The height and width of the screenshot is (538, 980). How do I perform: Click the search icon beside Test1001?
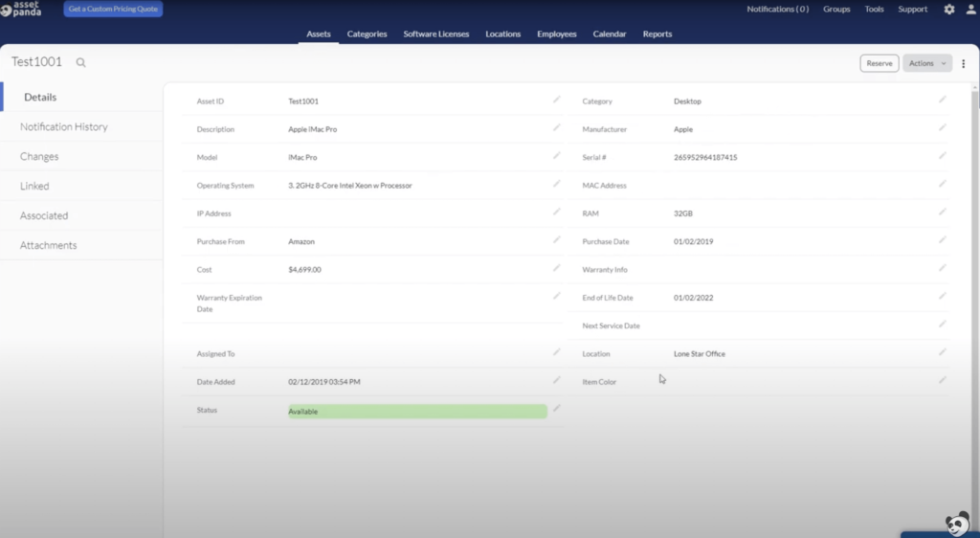click(80, 62)
